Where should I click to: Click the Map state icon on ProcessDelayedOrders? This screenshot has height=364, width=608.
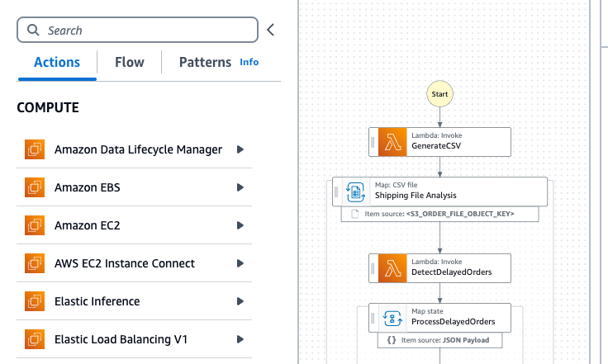[392, 319]
